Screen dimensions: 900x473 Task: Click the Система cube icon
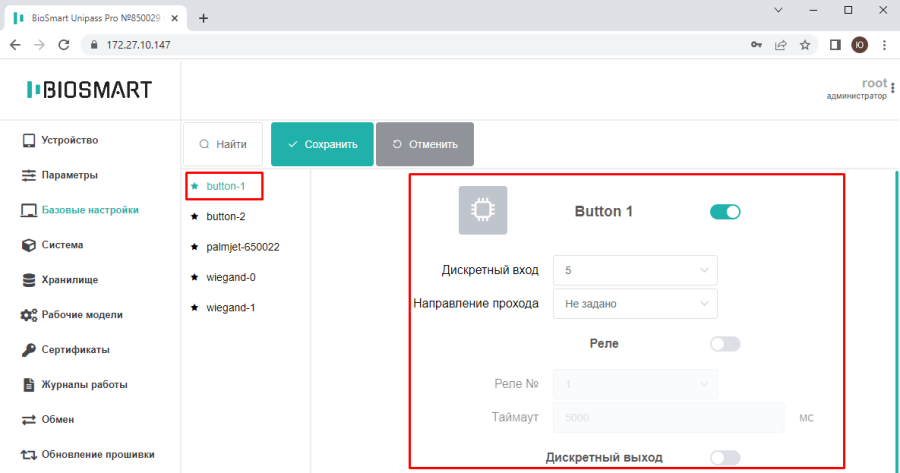[28, 245]
